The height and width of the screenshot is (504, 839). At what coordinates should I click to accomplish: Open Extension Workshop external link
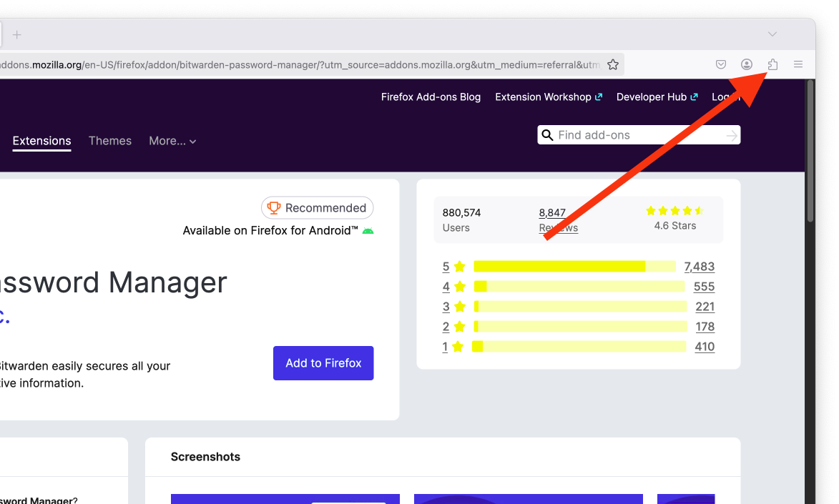[x=549, y=97]
